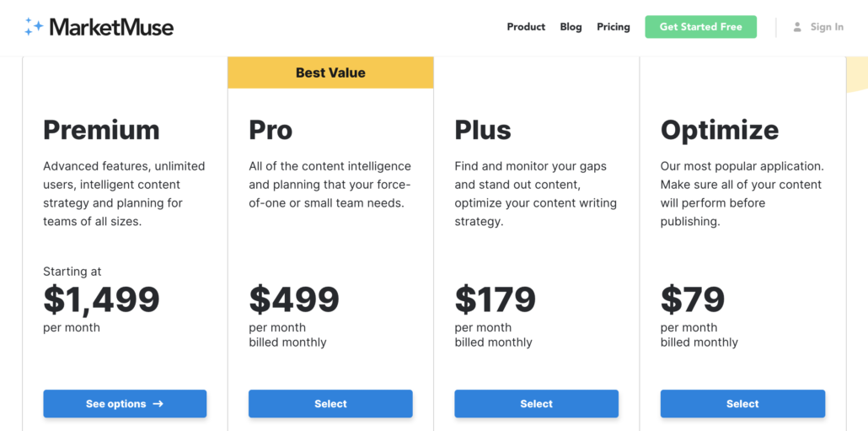Select the Plus plan
Viewport: 868px width, 431px height.
coord(537,404)
